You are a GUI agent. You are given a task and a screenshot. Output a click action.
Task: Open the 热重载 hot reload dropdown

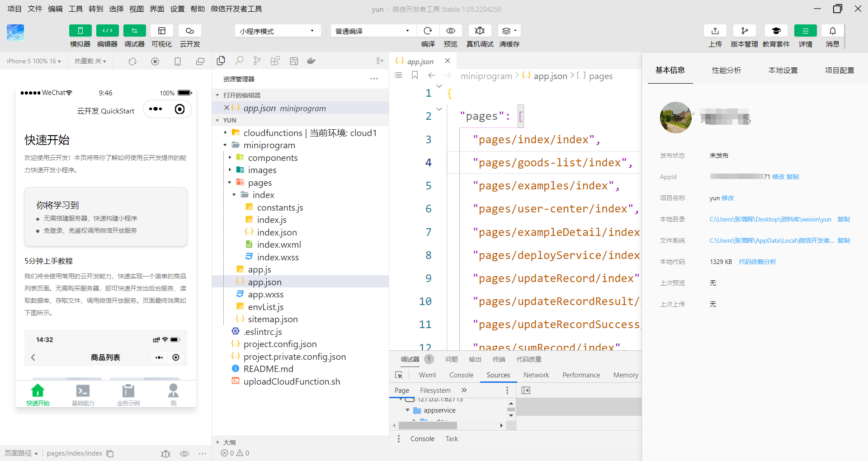coord(90,61)
